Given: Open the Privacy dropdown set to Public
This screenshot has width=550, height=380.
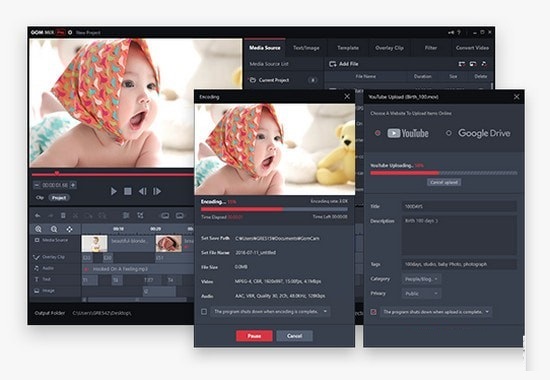Looking at the screenshot, I should tap(421, 293).
